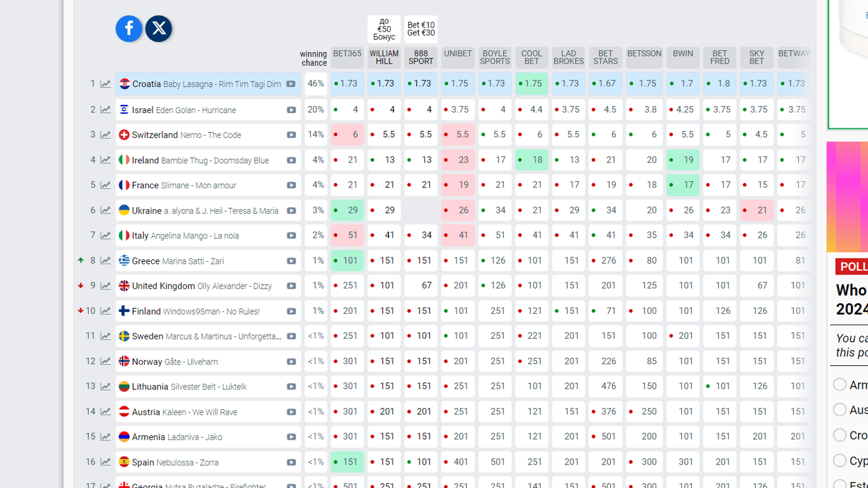Open Norway's odds history chart icon
Screen dimensions: 868x488
click(x=105, y=362)
